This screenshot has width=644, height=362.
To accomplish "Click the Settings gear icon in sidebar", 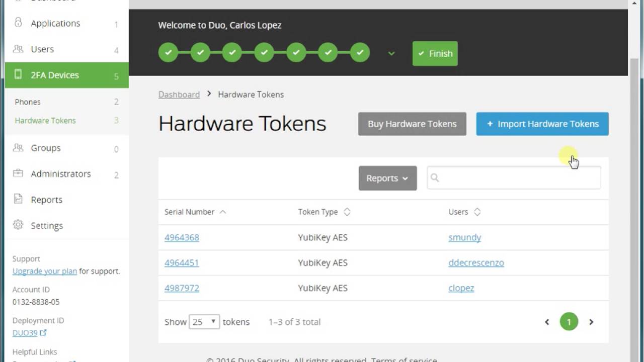I will click(x=18, y=225).
